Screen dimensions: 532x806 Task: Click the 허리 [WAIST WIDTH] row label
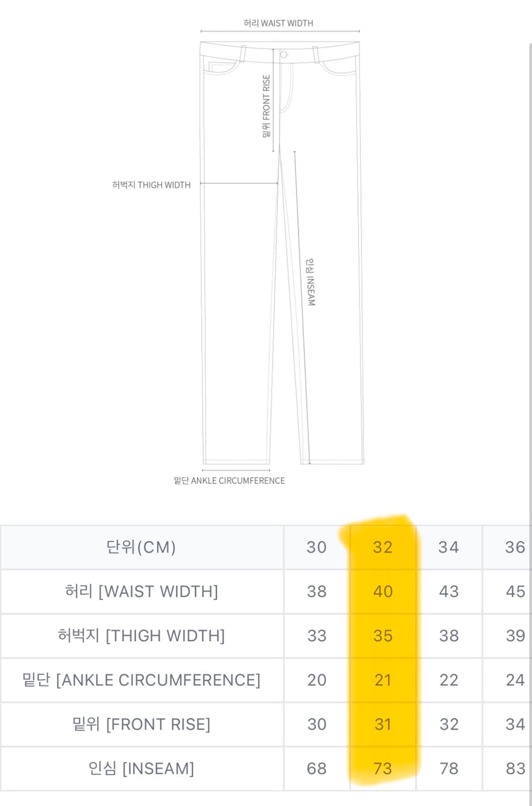point(141,591)
